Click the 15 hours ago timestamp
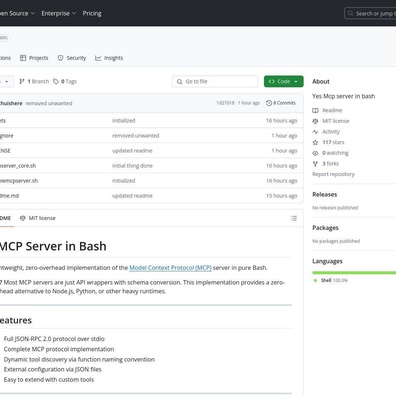This screenshot has width=396, height=396. point(281,196)
